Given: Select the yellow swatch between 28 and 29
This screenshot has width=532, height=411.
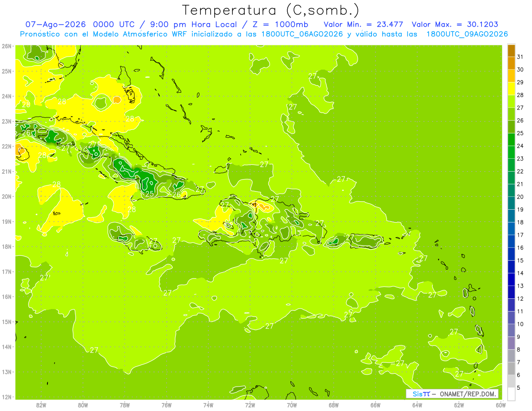Looking at the screenshot, I should tap(511, 89).
